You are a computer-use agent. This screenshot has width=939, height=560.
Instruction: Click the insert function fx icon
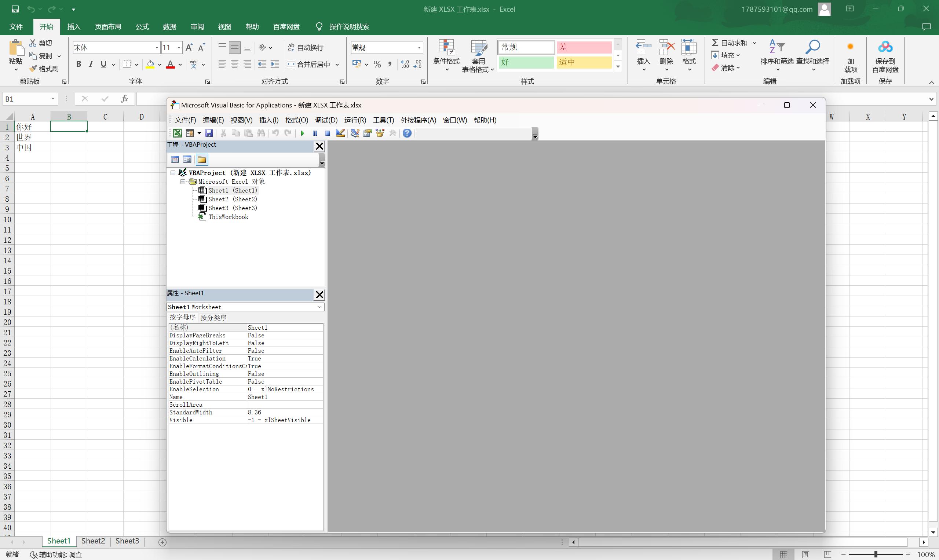click(x=124, y=99)
